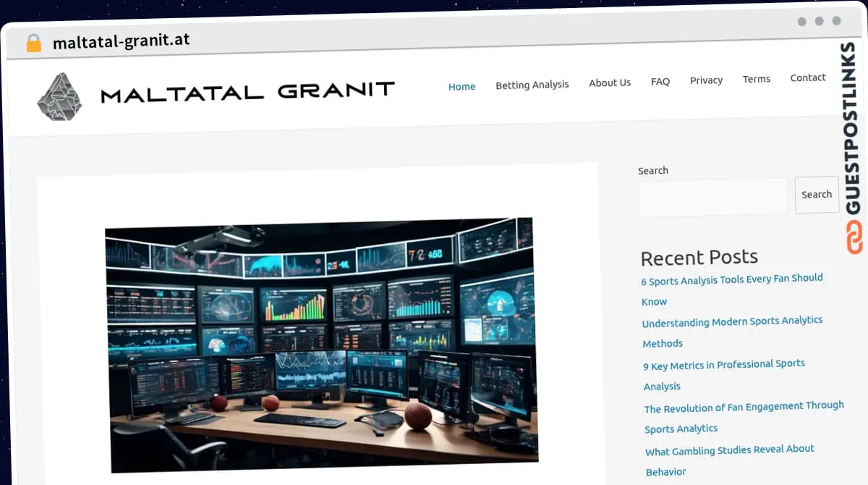Viewport: 868px width, 485px height.
Task: Visit the Privacy page
Action: (x=706, y=80)
